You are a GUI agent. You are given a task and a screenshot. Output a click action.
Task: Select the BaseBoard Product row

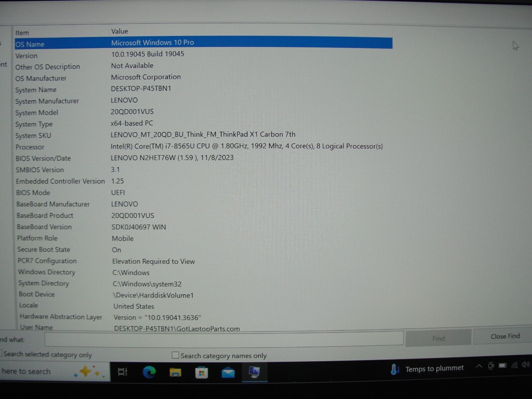[45, 215]
